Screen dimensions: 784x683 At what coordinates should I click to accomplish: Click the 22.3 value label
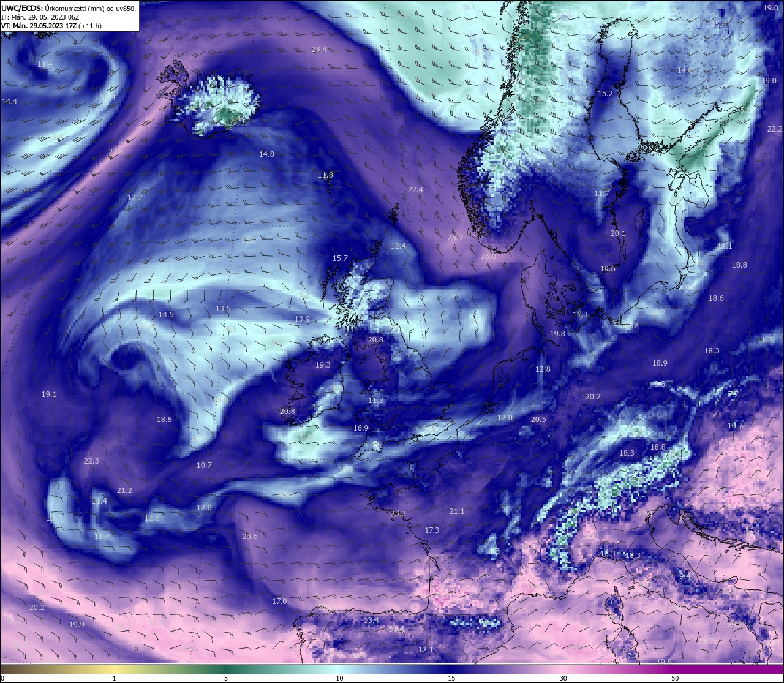91,461
